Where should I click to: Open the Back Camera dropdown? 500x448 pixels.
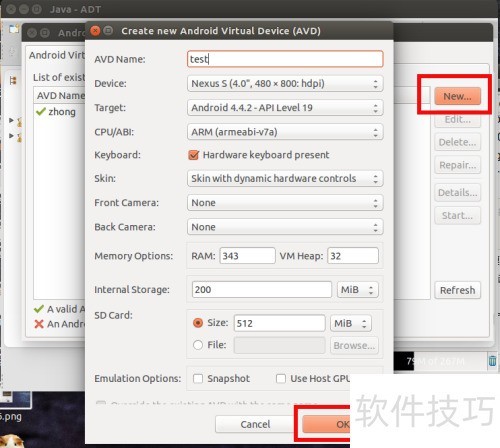[285, 227]
